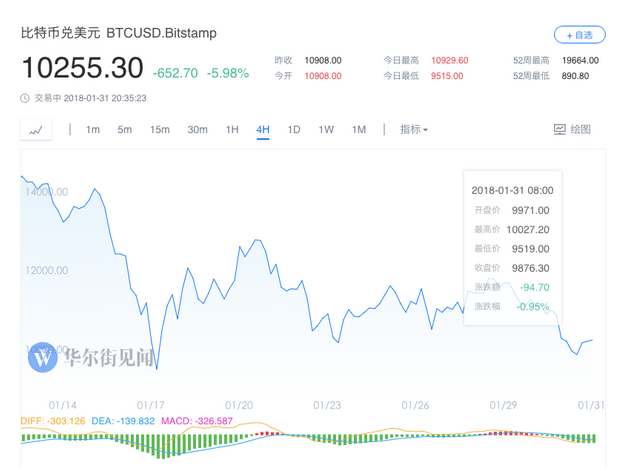Switch chart to 30m interval

(197, 129)
